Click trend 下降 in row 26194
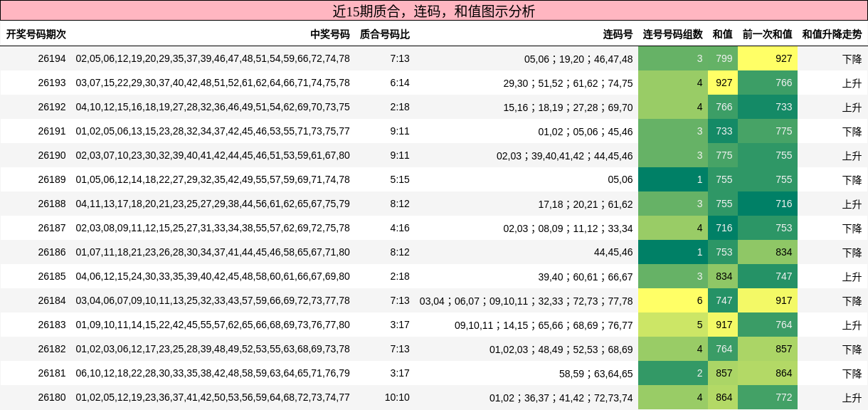 852,58
